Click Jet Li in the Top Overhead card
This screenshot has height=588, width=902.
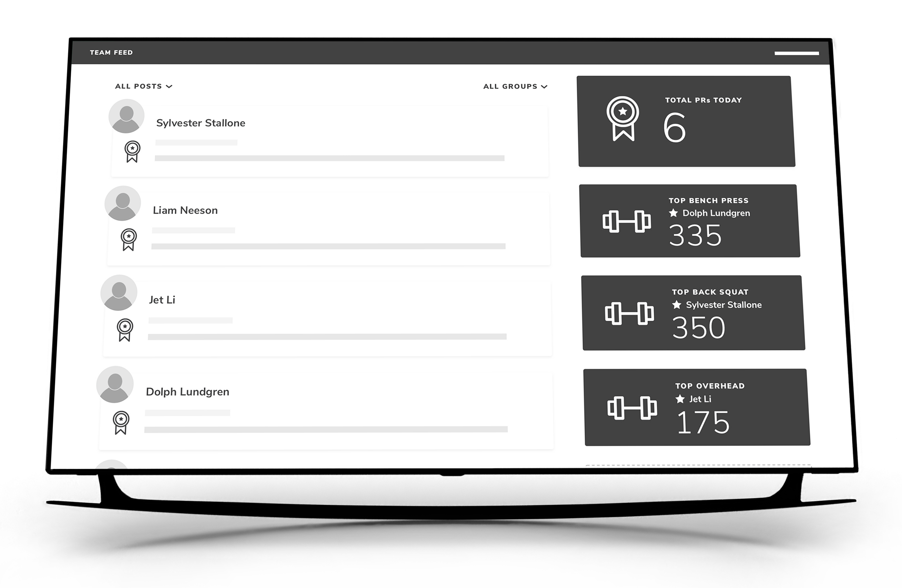pyautogui.click(x=700, y=399)
